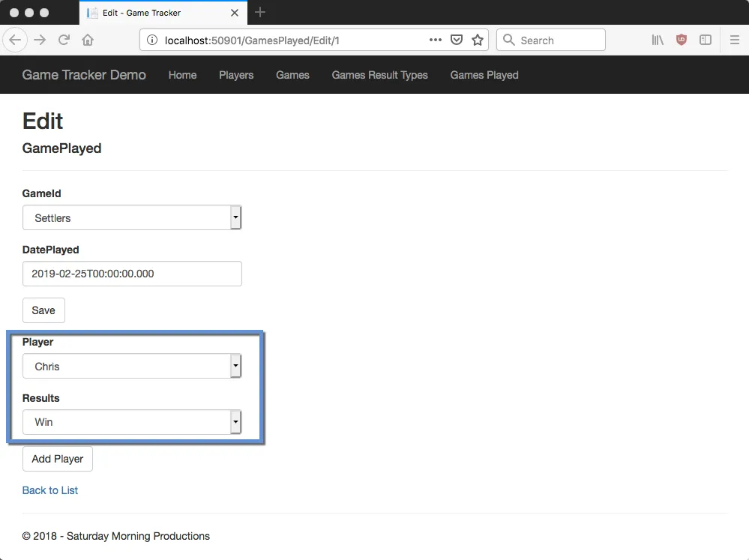Click the macOS green zoom button
This screenshot has width=749, height=560.
[x=44, y=13]
